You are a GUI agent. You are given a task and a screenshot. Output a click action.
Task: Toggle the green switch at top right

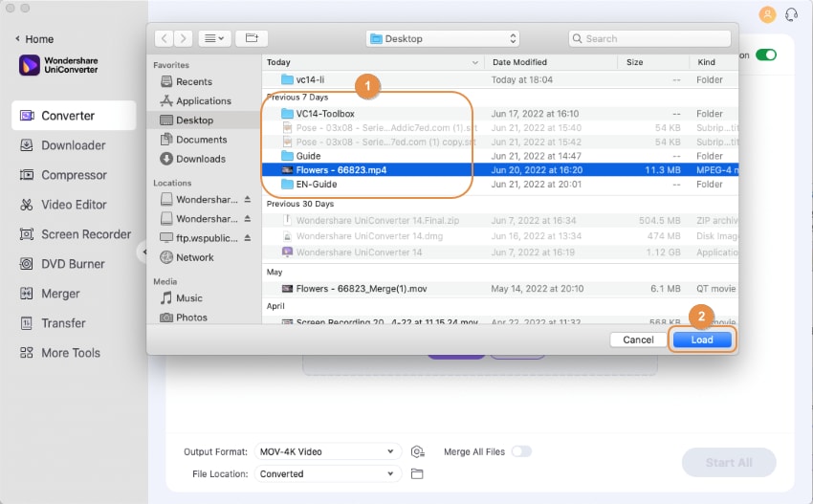tap(766, 55)
